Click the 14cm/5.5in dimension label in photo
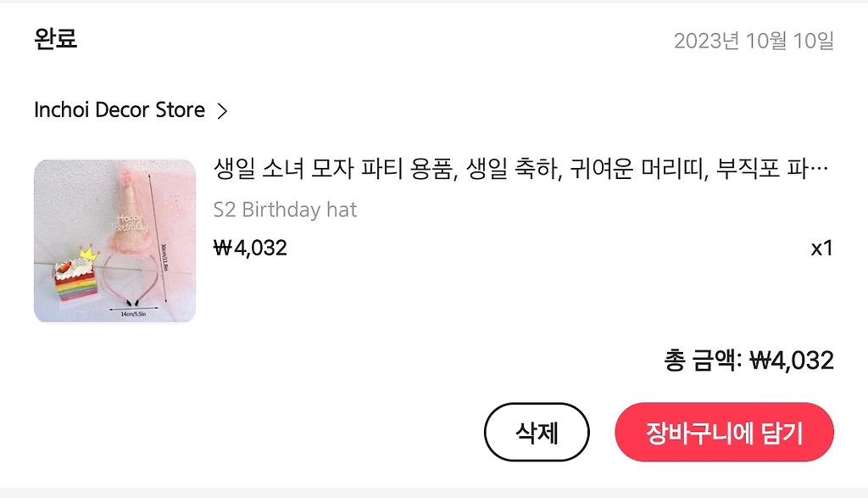The image size is (868, 498). coord(133,314)
